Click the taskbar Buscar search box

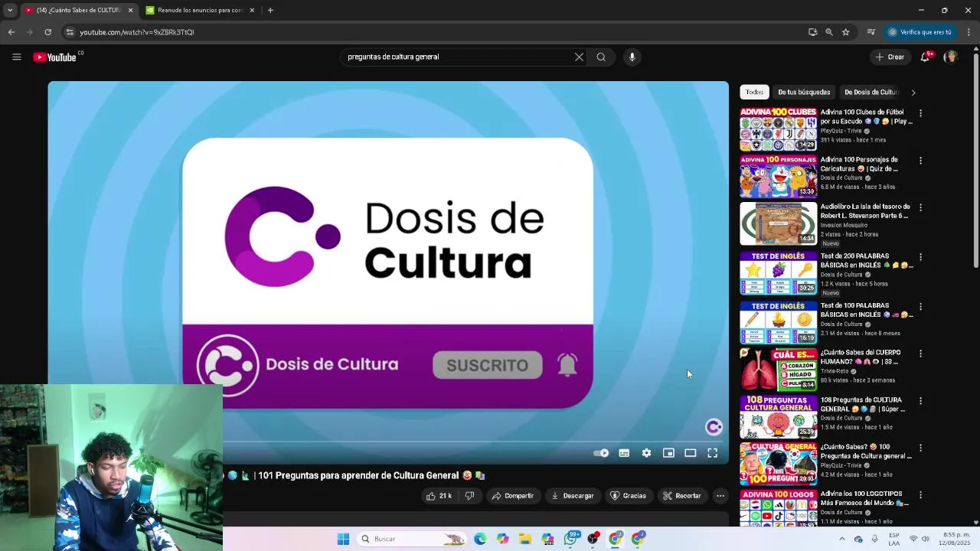[412, 539]
